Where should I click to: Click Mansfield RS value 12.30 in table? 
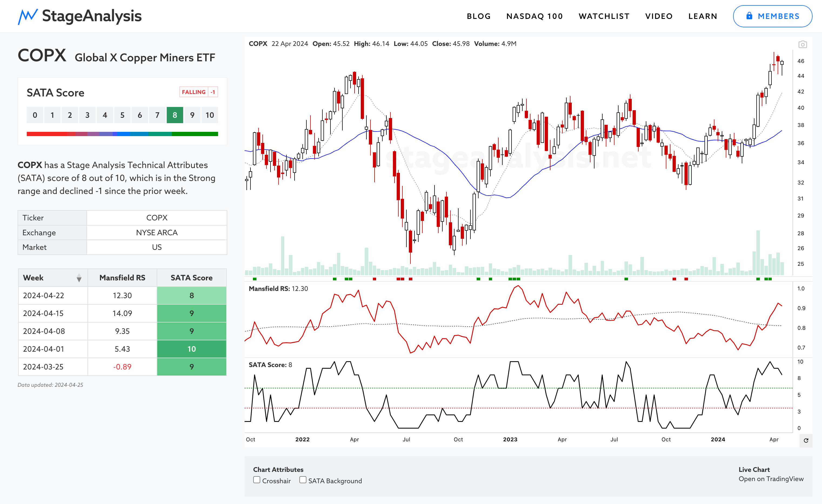pyautogui.click(x=122, y=295)
